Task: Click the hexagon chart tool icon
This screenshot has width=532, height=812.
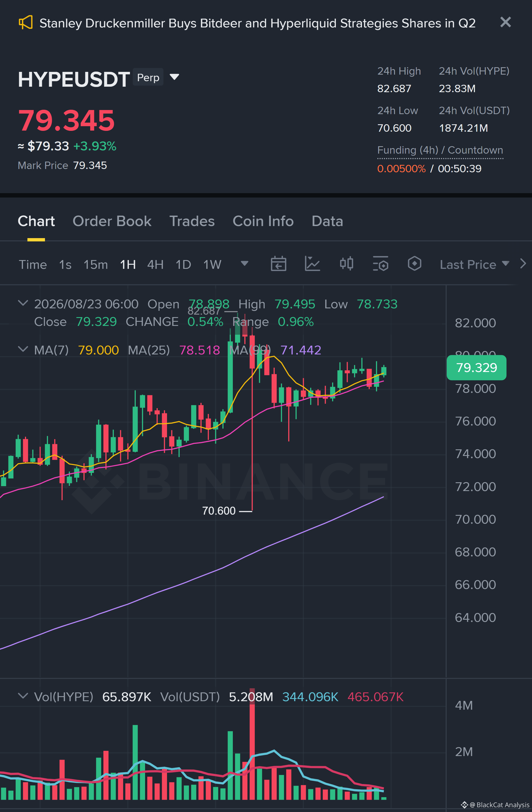Action: coord(414,264)
